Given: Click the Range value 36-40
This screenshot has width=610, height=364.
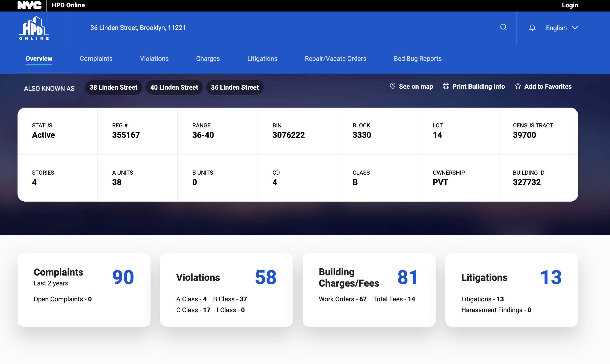Looking at the screenshot, I should pyautogui.click(x=203, y=135).
